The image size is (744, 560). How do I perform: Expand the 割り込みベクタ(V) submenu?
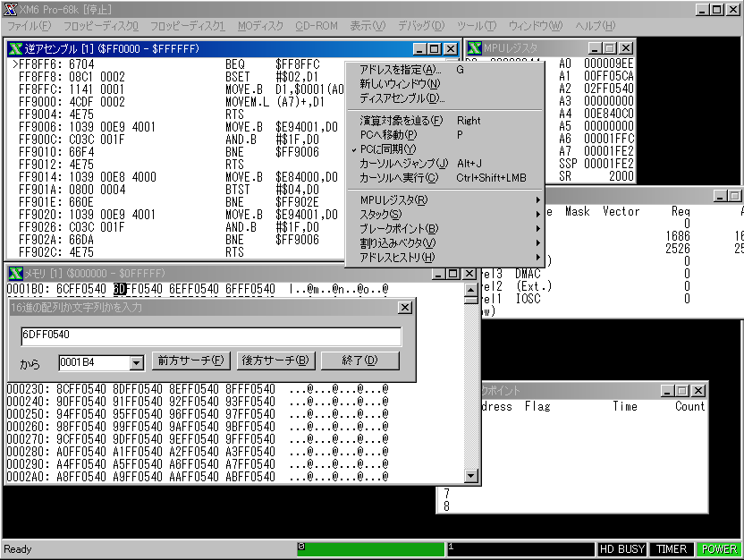point(444,243)
